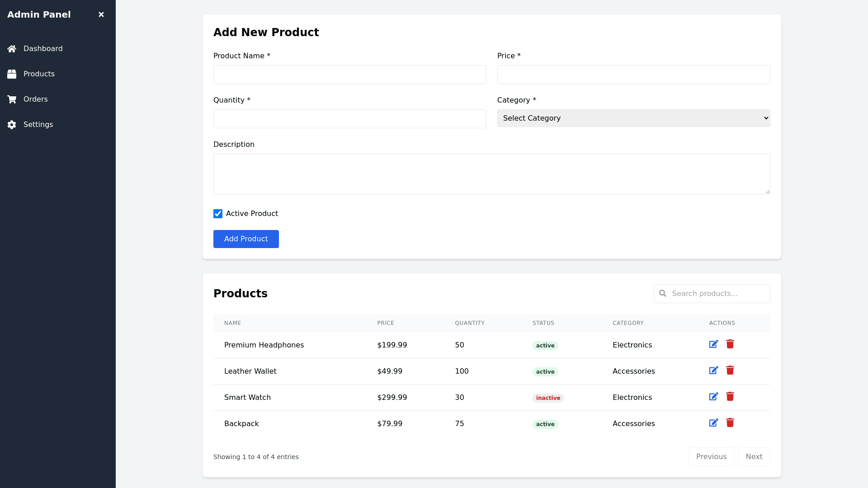Image resolution: width=868 pixels, height=488 pixels.
Task: Click the Next pagination button
Action: coord(754,457)
